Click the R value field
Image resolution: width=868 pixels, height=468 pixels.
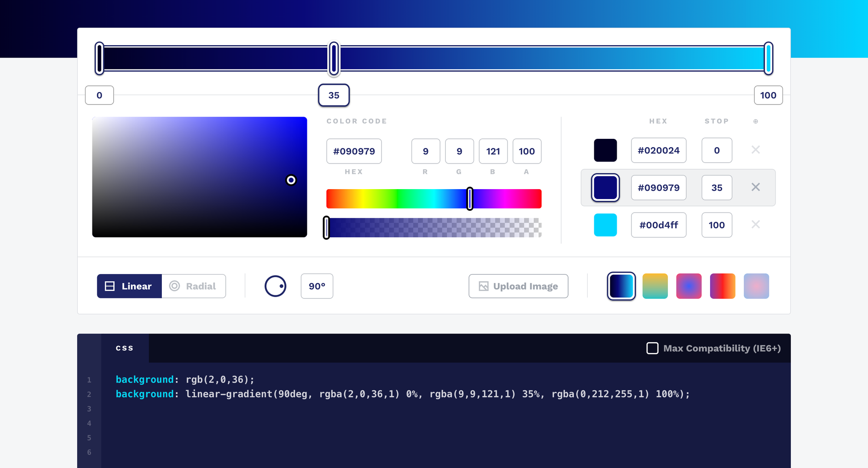pos(426,151)
